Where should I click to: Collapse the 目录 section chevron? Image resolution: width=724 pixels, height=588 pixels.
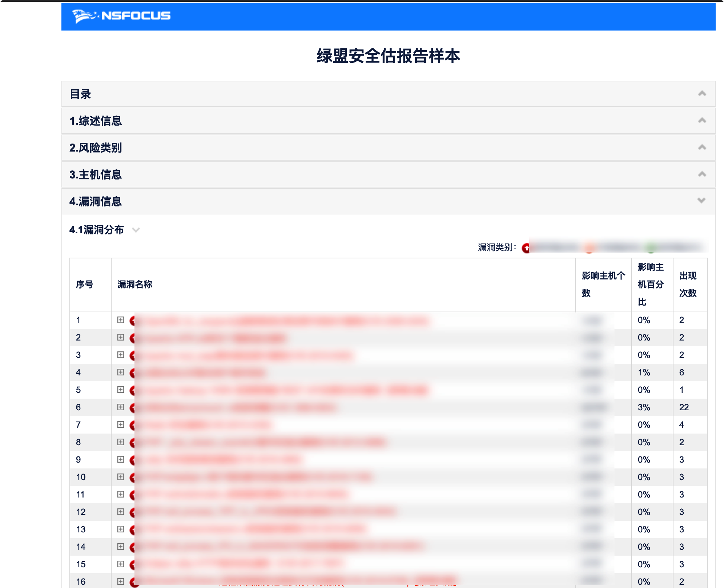point(702,94)
